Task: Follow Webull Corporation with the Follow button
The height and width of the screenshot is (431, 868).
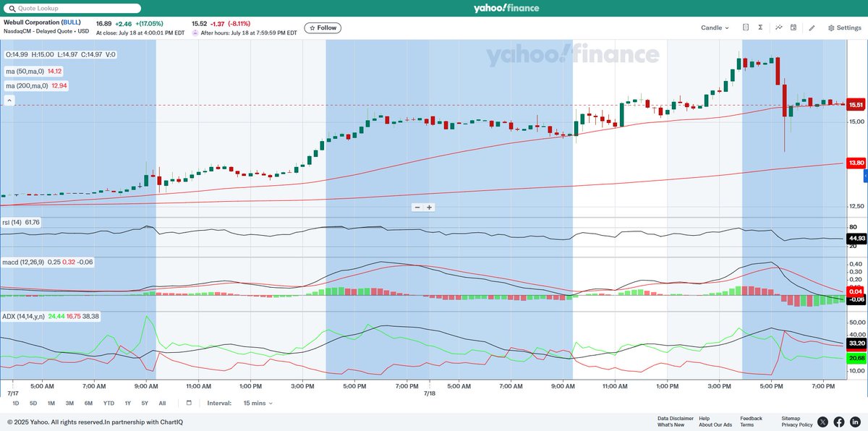Action: (323, 27)
